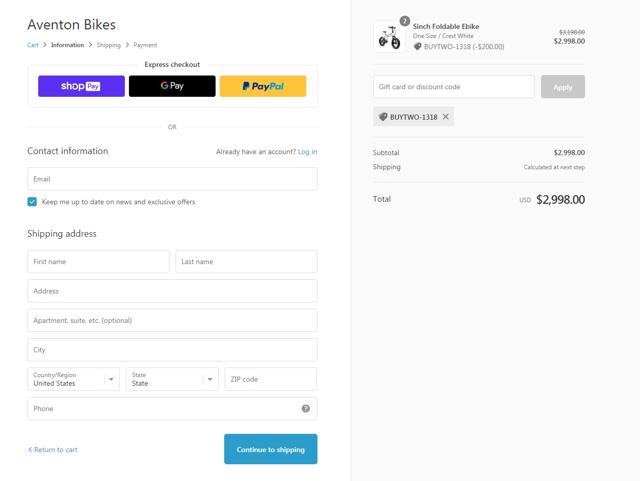640x481 pixels.
Task: Uncheck news and exclusive offers checkbox
Action: point(32,202)
